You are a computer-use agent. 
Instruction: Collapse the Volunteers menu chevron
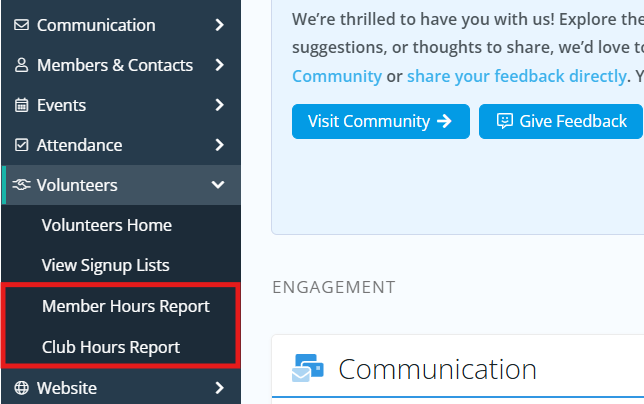218,185
